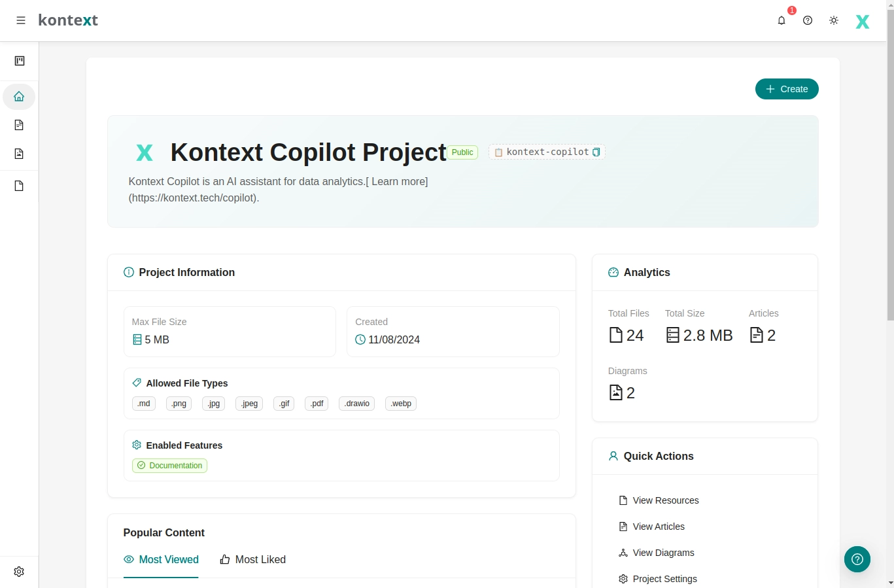Click the kontext logo in header

(x=68, y=20)
